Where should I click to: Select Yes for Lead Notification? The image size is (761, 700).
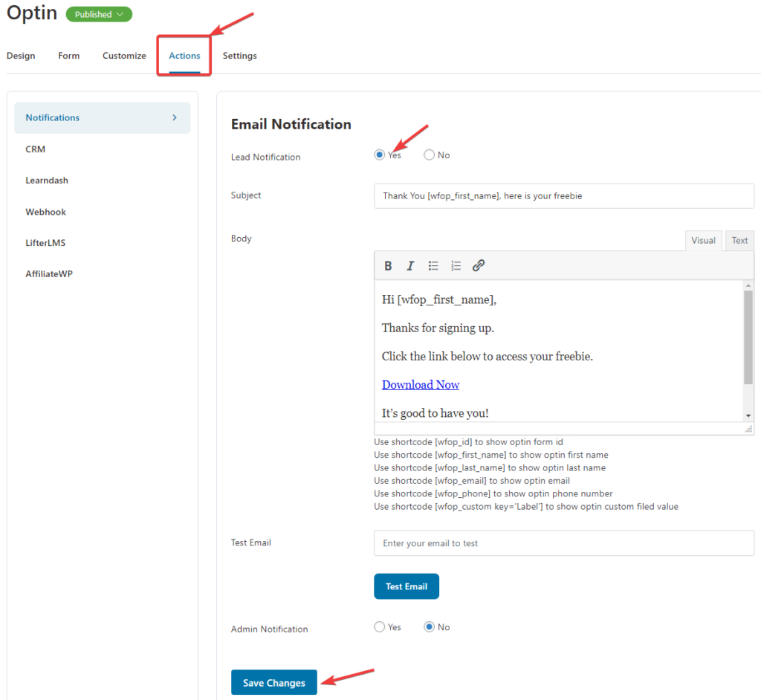pos(380,155)
